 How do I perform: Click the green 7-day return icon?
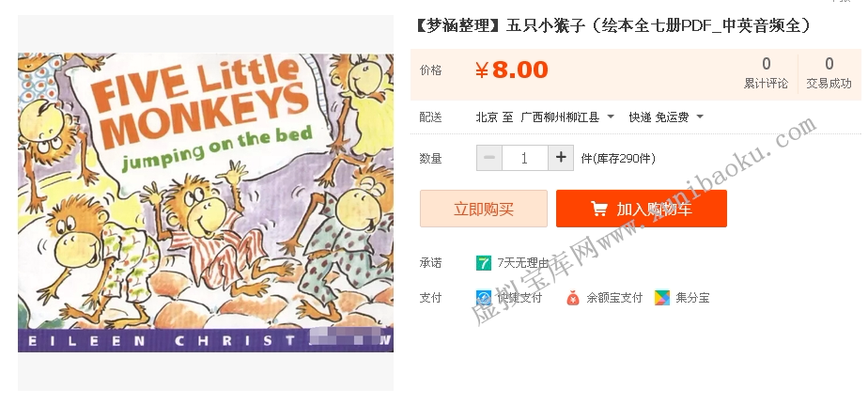484,262
